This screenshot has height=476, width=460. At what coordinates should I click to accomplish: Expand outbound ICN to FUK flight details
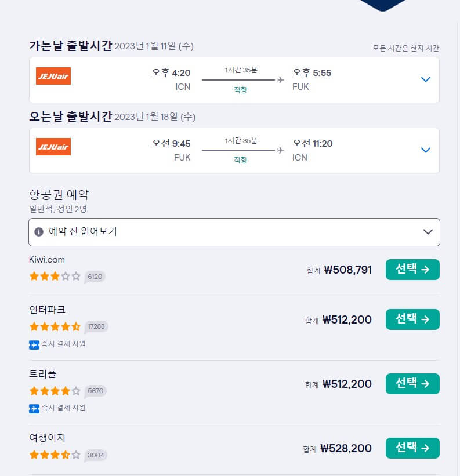click(x=426, y=79)
